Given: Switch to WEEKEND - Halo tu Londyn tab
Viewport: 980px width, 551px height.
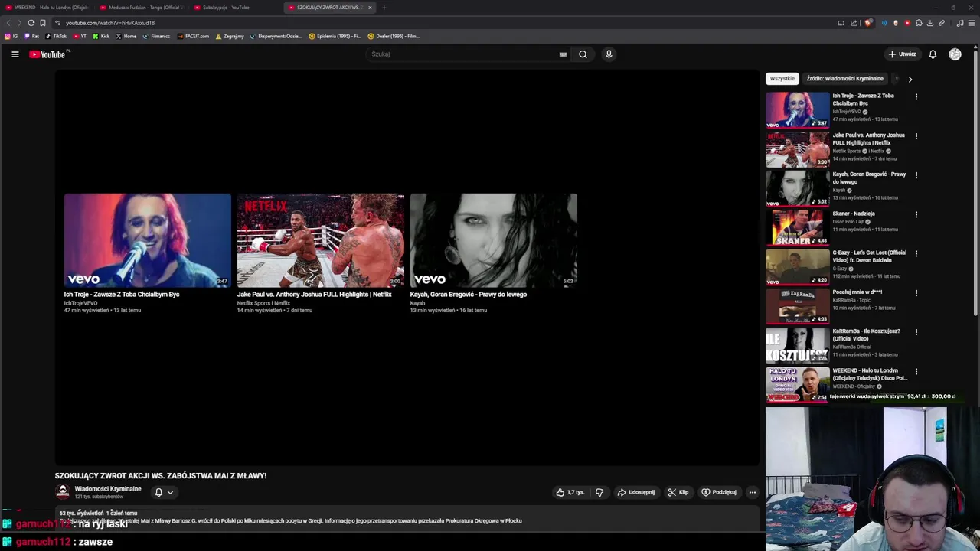Looking at the screenshot, I should [51, 8].
